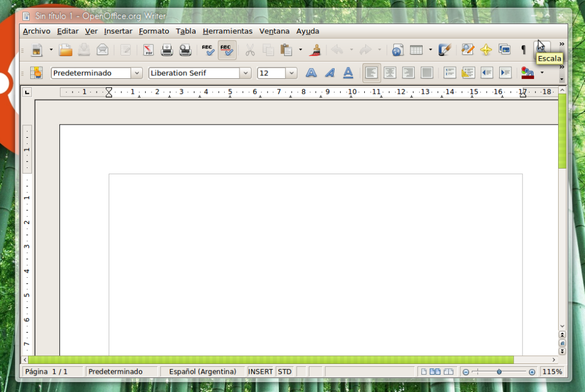
Task: Open the Page preview icon
Action: pyautogui.click(x=185, y=50)
